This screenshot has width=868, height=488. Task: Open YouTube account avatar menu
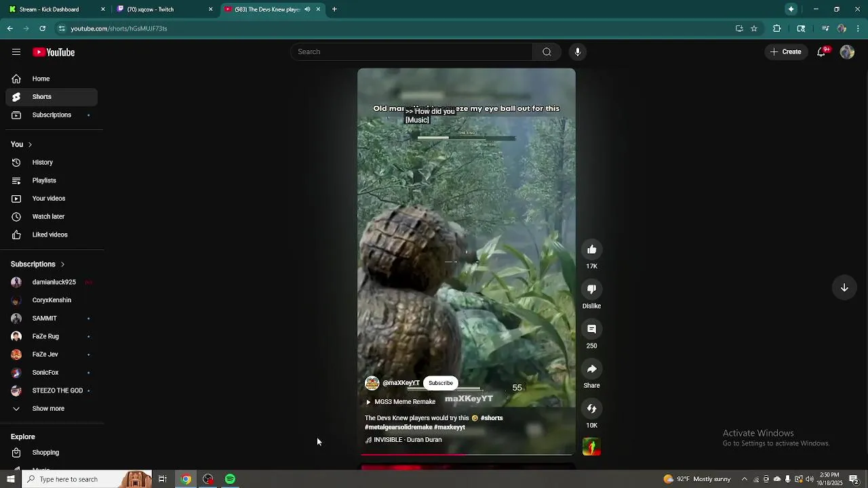[847, 52]
